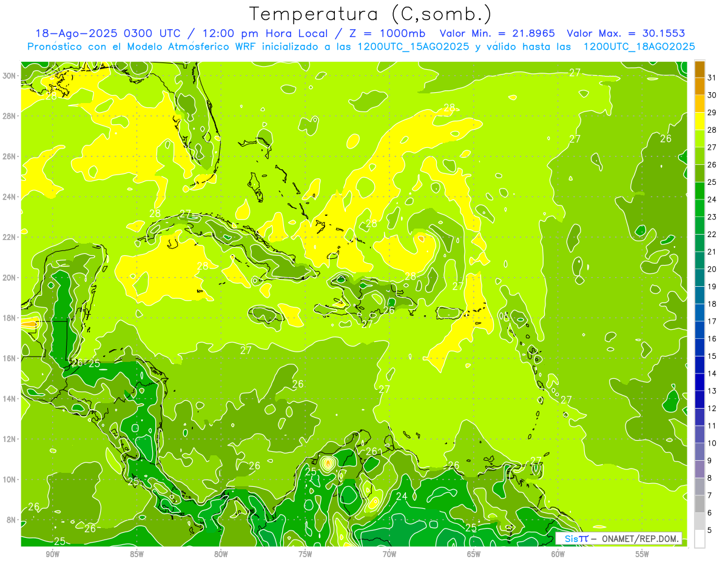The height and width of the screenshot is (562, 728).
Task: Select the "Valor Min. = 21.8965" value
Action: click(x=497, y=33)
